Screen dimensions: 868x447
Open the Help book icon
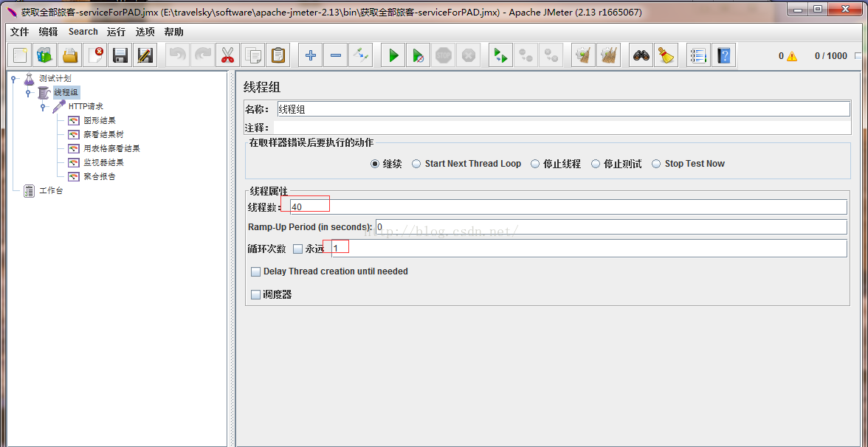[723, 55]
